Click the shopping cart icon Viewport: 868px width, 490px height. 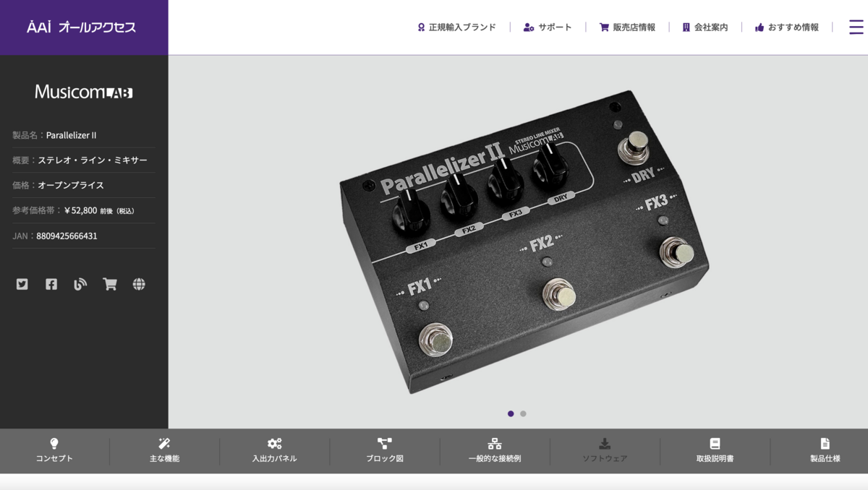point(109,284)
